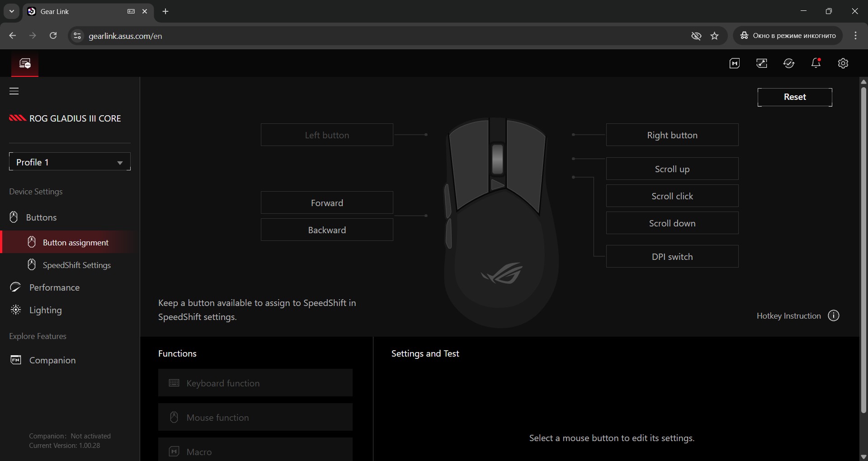Viewport: 868px width, 461px height.
Task: Open a new browser tab
Action: [165, 11]
